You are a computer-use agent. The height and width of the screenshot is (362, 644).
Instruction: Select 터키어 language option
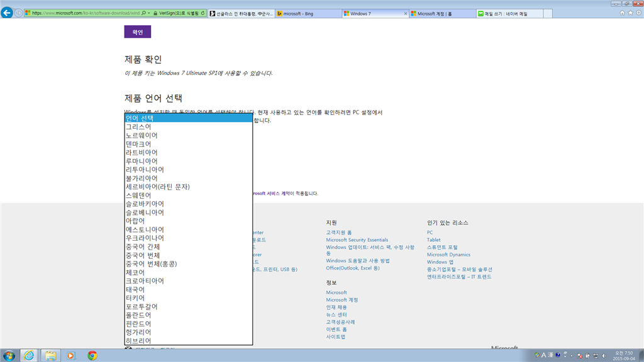189,298
